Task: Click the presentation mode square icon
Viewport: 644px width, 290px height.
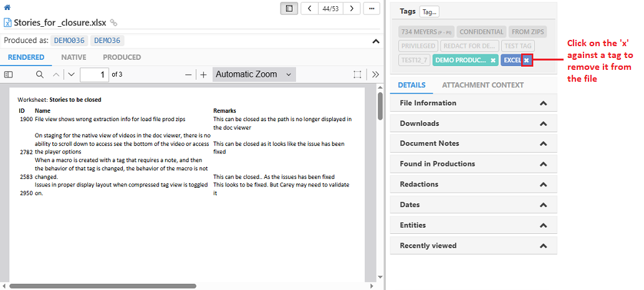Action: 358,74
